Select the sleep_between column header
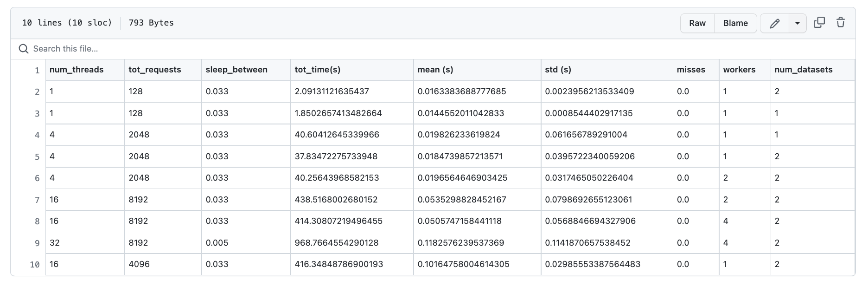Viewport: 868px width, 287px height. click(x=236, y=70)
